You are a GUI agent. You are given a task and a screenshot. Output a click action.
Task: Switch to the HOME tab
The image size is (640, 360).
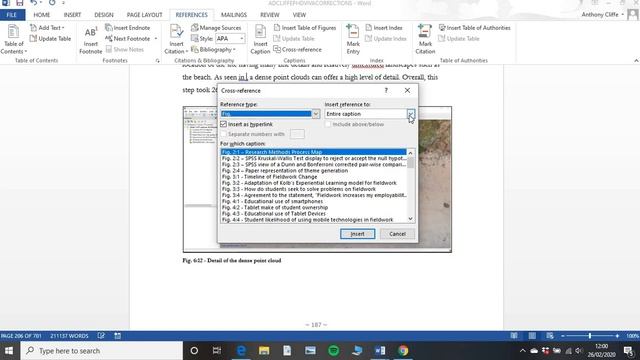coord(42,15)
